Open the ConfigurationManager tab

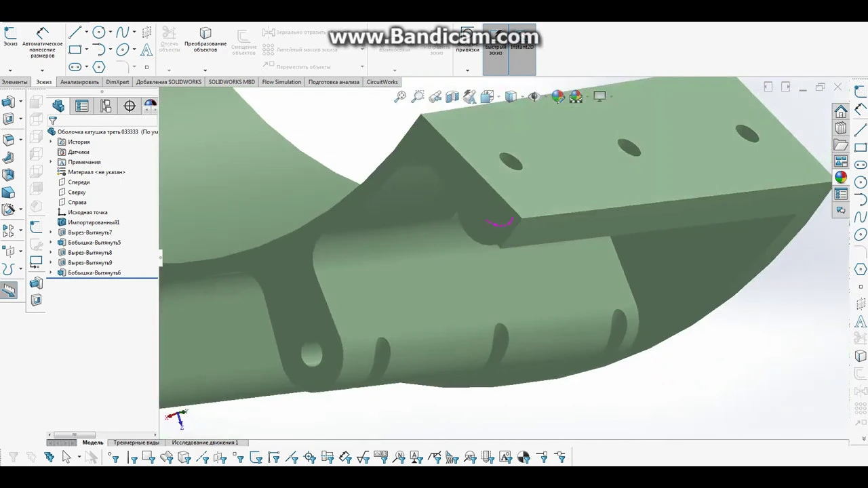click(x=106, y=106)
